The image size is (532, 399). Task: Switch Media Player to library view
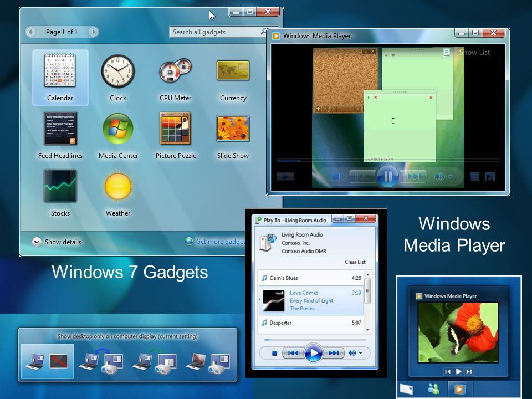tap(474, 177)
